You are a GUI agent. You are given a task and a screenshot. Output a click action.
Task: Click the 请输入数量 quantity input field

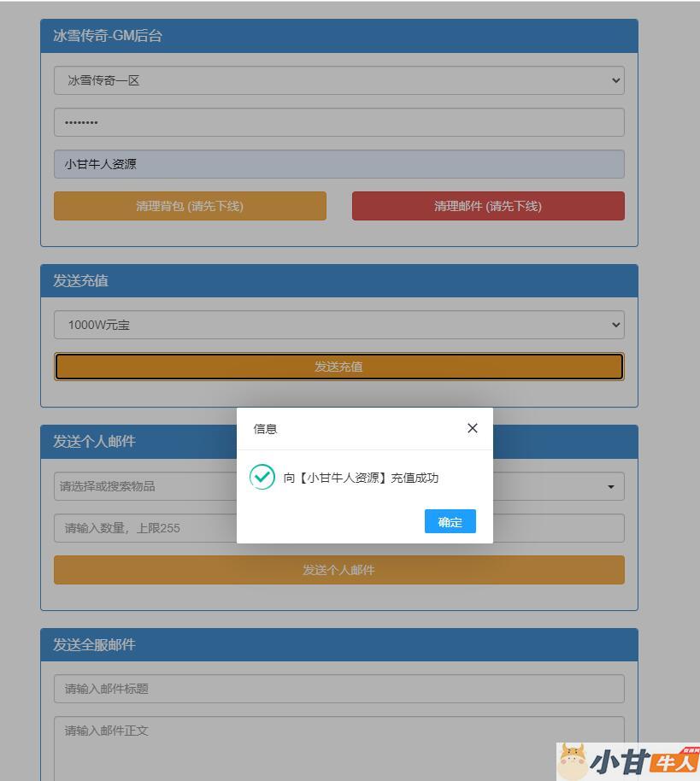point(145,528)
